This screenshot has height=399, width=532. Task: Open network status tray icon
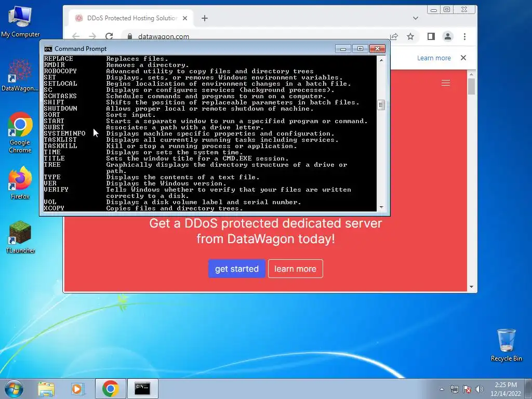pyautogui.click(x=454, y=389)
